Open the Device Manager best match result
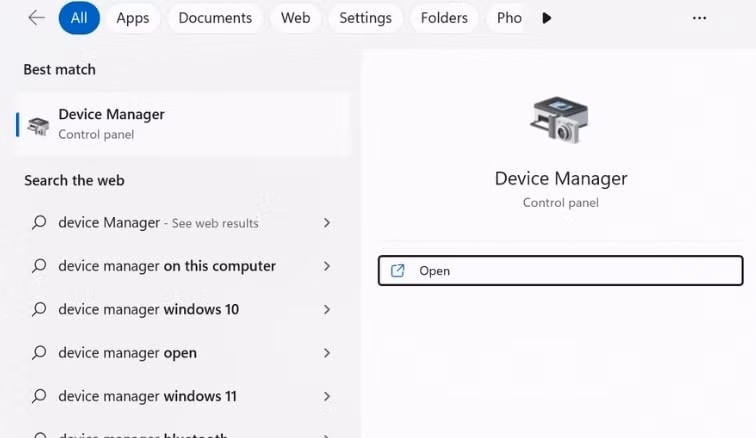 tap(182, 124)
